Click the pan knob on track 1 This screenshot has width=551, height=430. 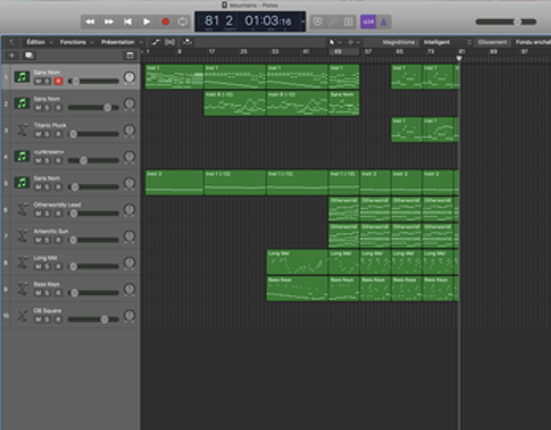click(129, 77)
